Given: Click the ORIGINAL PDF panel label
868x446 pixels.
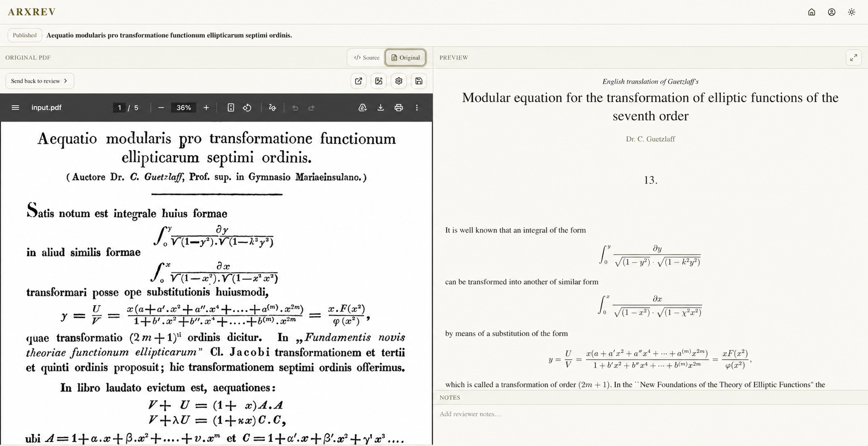Looking at the screenshot, I should 28,58.
